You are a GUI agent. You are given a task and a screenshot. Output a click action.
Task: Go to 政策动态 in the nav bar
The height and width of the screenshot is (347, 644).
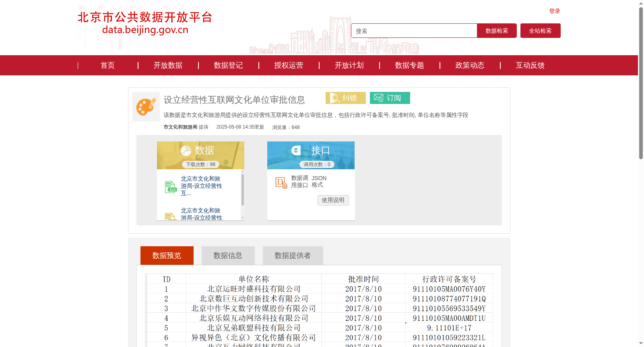[x=470, y=65]
